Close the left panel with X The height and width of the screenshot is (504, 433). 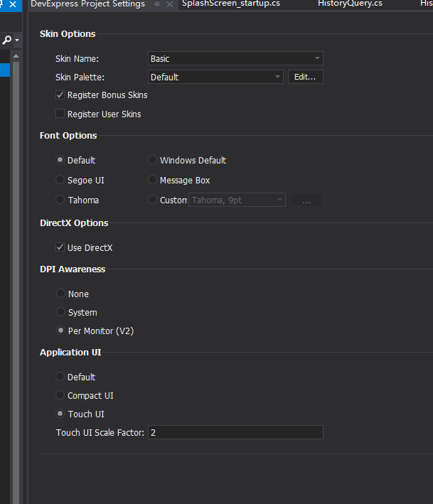13,4
